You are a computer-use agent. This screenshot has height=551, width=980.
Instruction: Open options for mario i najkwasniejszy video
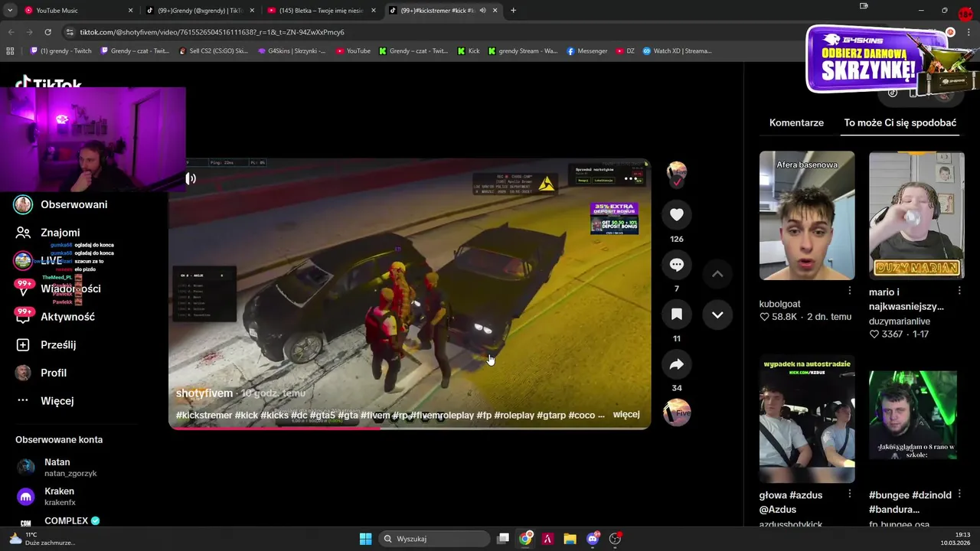(x=959, y=291)
